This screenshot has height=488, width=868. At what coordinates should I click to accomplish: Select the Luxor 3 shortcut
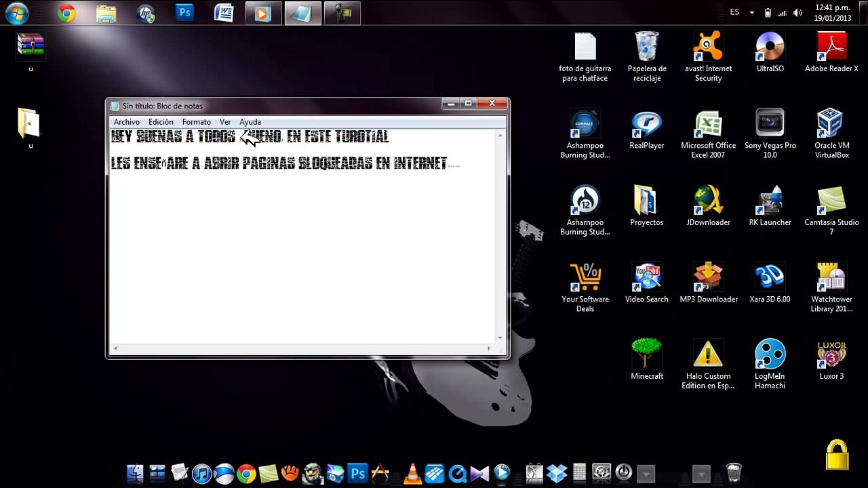pyautogui.click(x=831, y=359)
